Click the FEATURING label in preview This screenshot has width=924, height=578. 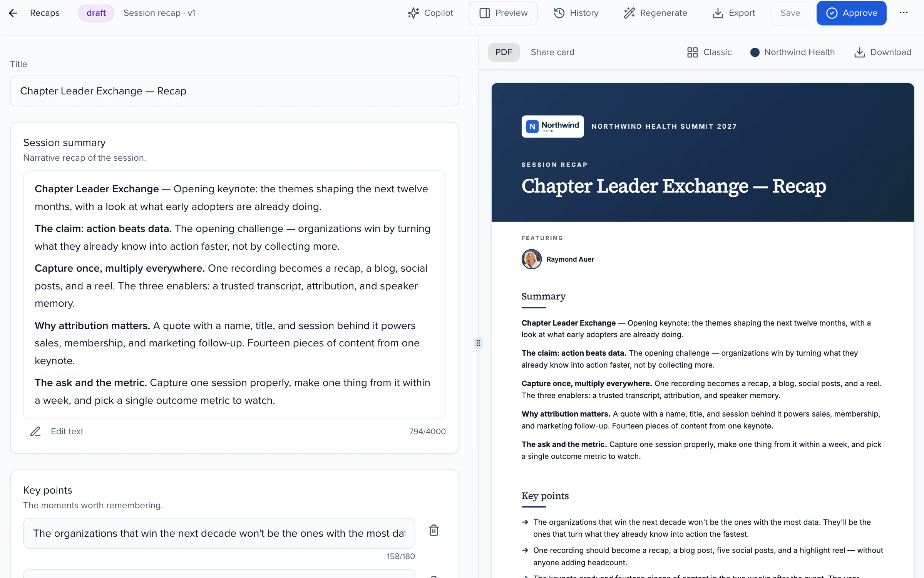click(x=542, y=238)
